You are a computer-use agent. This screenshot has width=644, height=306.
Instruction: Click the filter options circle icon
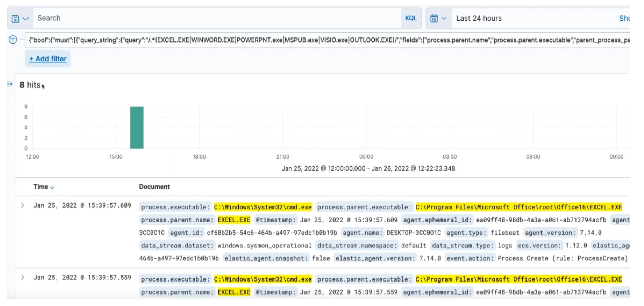(13, 39)
